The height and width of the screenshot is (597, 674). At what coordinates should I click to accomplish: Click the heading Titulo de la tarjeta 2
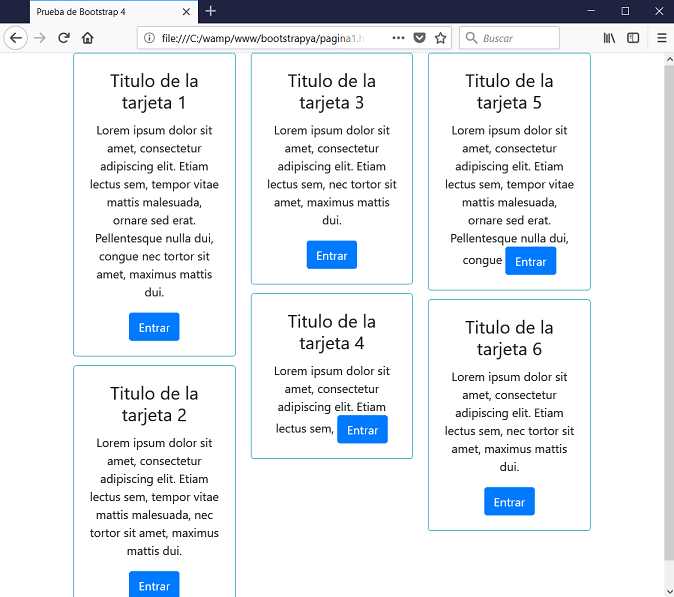154,404
